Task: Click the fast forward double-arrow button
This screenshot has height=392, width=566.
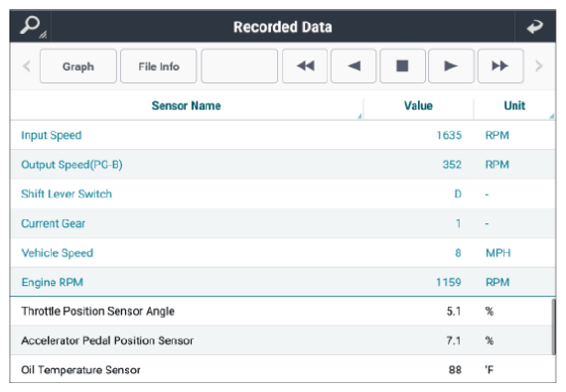Action: point(500,65)
